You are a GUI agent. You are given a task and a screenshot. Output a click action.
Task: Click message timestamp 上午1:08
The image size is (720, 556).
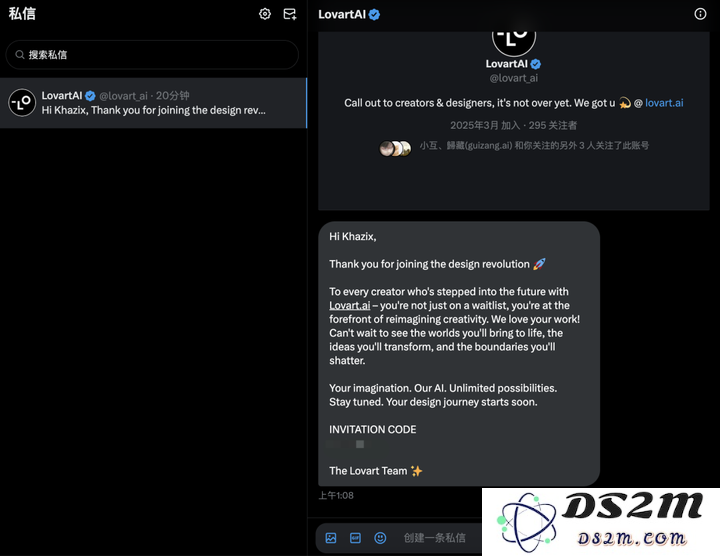tap(336, 495)
